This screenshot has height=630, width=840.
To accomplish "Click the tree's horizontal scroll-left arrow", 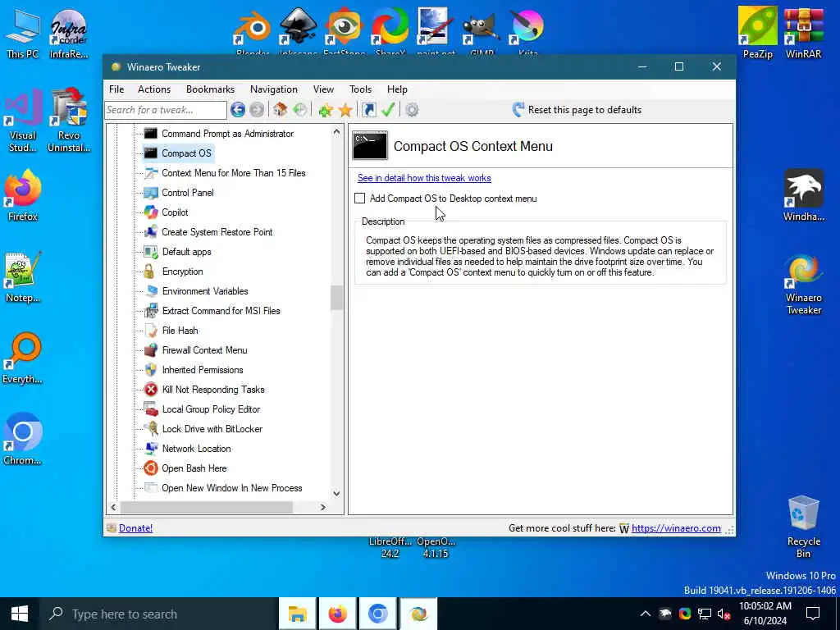I will coord(113,507).
